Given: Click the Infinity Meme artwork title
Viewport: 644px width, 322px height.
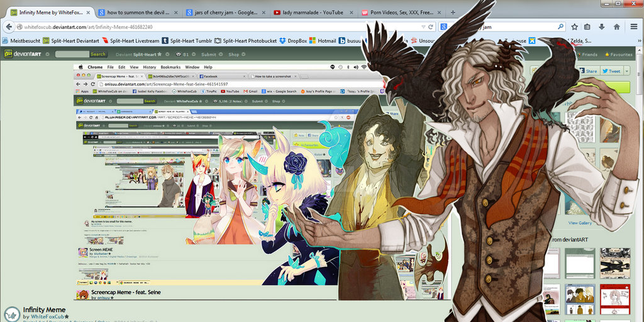Looking at the screenshot, I should point(44,309).
